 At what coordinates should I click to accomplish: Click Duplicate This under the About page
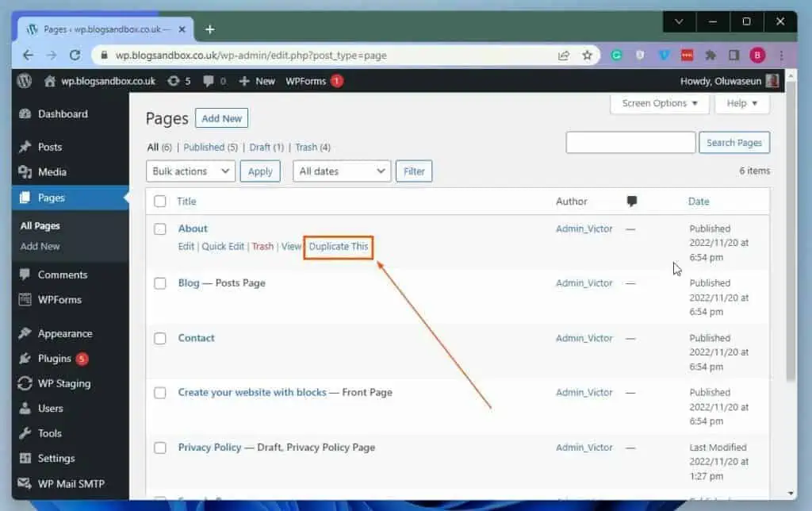[339, 247]
